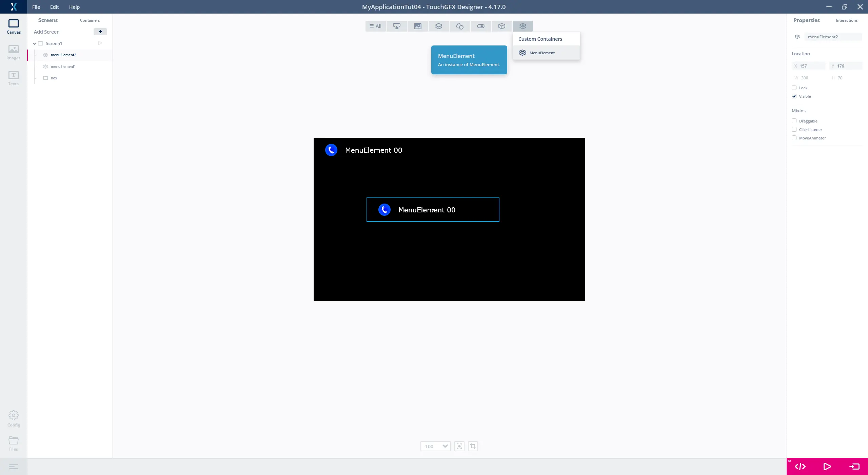Switch to the Interactions tab
The image size is (868, 475).
(846, 20)
